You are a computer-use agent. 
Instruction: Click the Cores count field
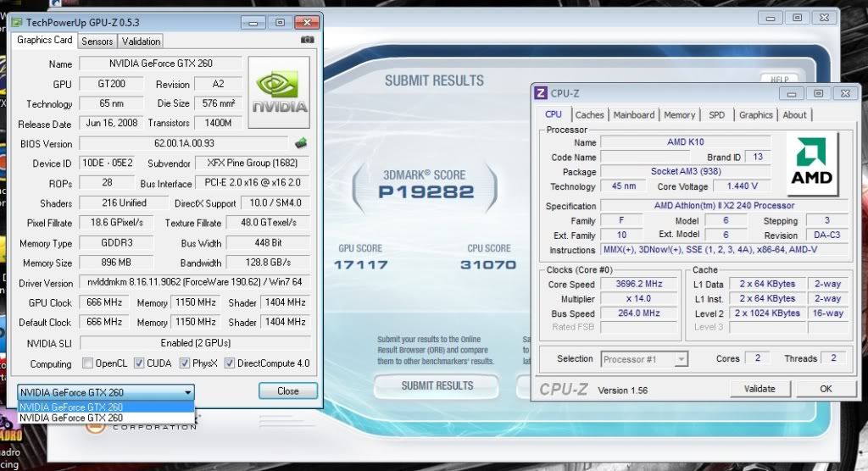tap(758, 358)
